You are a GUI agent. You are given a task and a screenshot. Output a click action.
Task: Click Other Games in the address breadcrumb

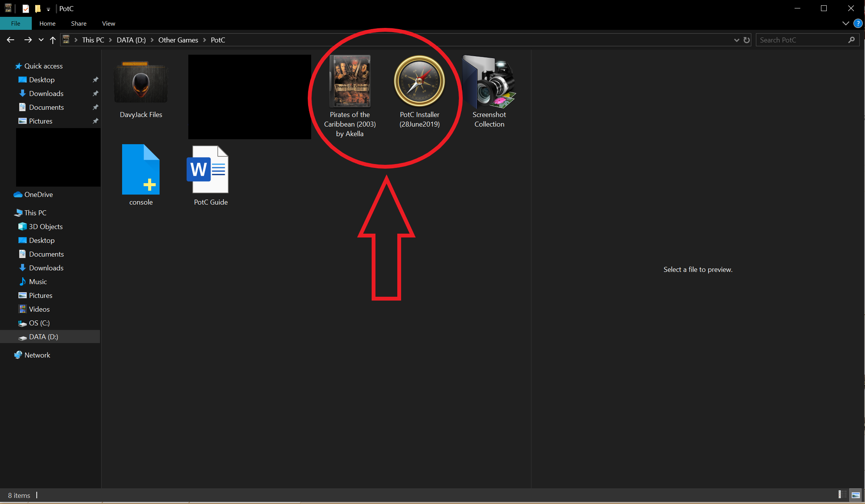(178, 40)
